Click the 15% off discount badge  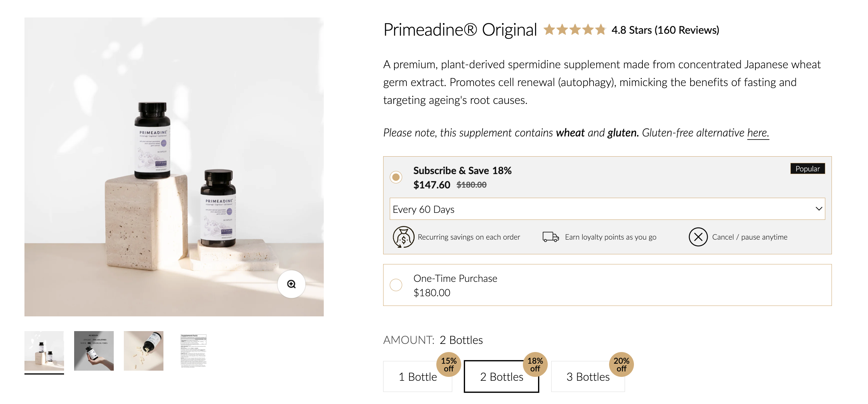pyautogui.click(x=449, y=364)
